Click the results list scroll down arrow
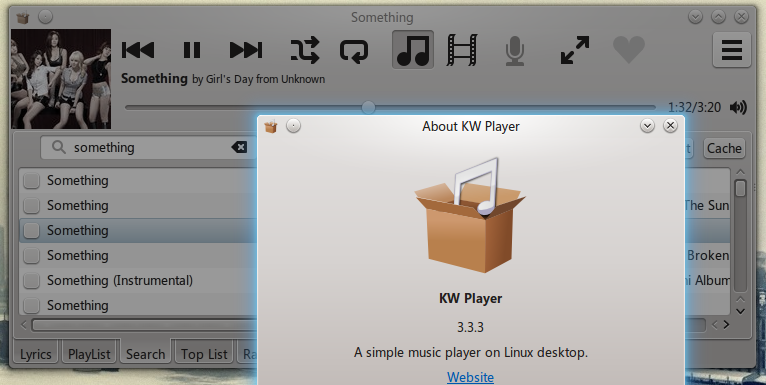The height and width of the screenshot is (385, 766). (x=741, y=311)
